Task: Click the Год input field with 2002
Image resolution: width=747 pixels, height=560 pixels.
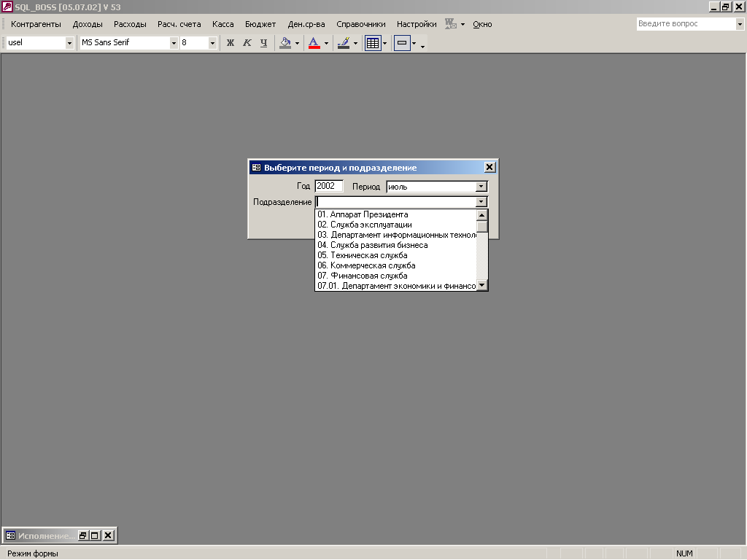Action: (x=328, y=187)
